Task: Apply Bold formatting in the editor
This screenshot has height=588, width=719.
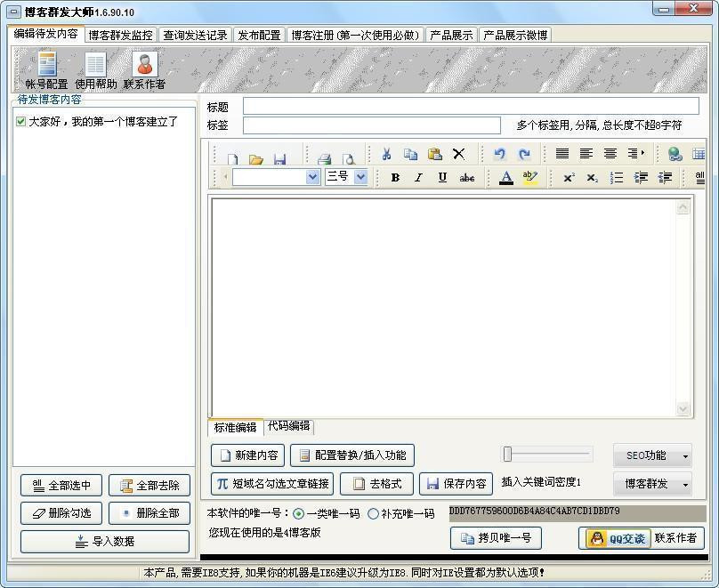Action: (x=394, y=177)
